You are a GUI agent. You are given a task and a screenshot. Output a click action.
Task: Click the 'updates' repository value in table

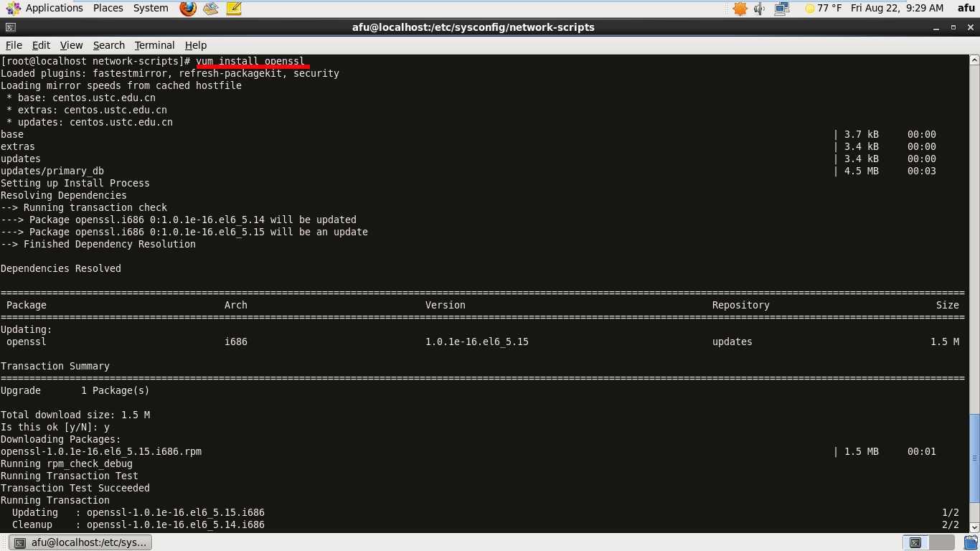point(732,342)
